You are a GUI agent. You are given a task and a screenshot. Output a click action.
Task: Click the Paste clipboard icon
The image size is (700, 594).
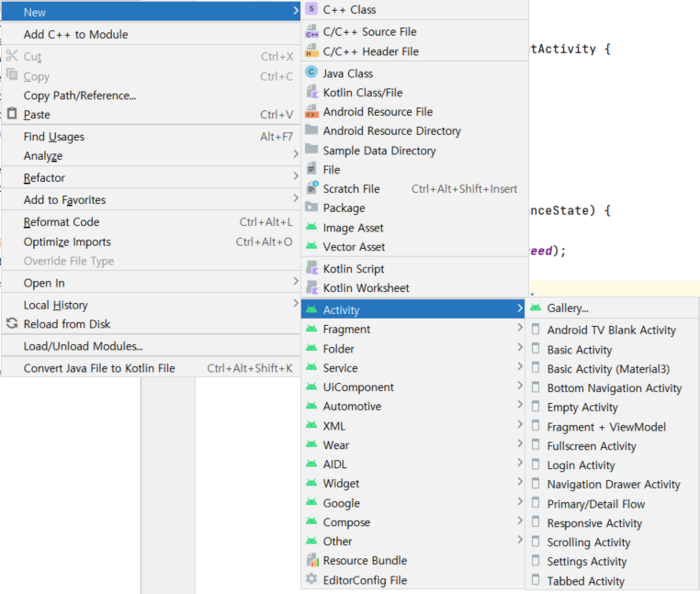tap(12, 114)
